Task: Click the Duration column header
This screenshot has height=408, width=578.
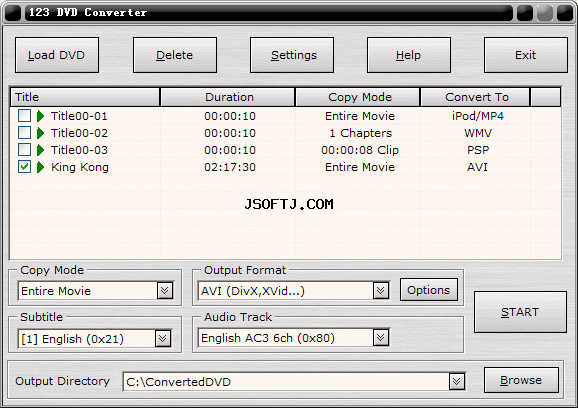Action: (228, 97)
